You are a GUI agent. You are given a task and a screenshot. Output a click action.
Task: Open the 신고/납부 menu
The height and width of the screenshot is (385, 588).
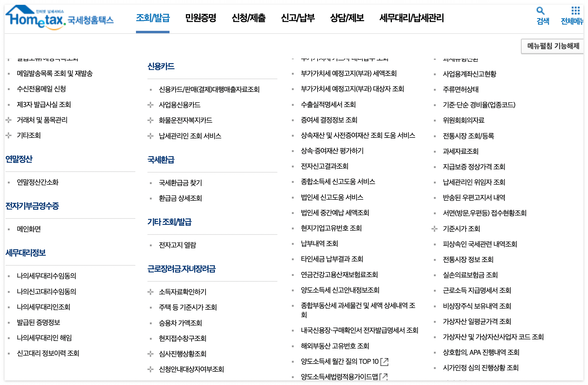[299, 18]
